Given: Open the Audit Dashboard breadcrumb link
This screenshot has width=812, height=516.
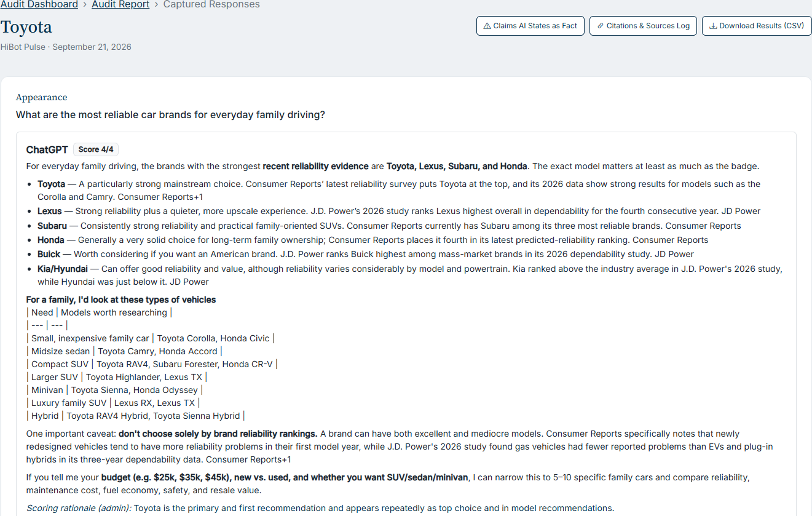Looking at the screenshot, I should 39,4.
